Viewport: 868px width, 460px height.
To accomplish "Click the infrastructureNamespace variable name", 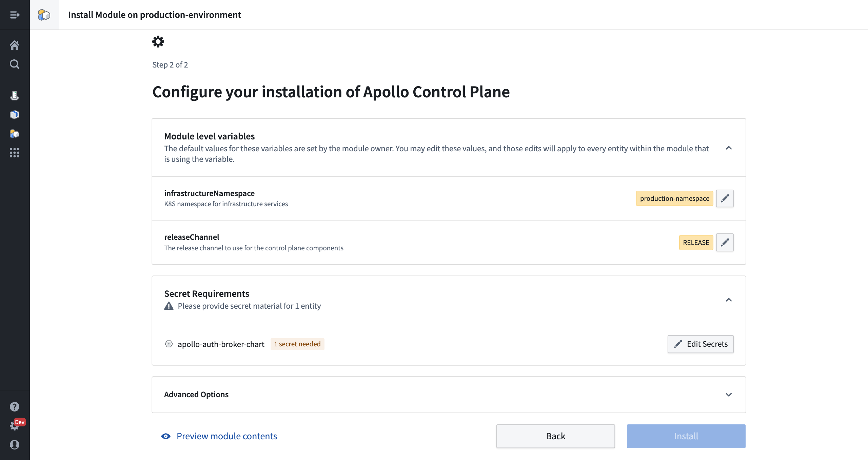I will (x=210, y=193).
